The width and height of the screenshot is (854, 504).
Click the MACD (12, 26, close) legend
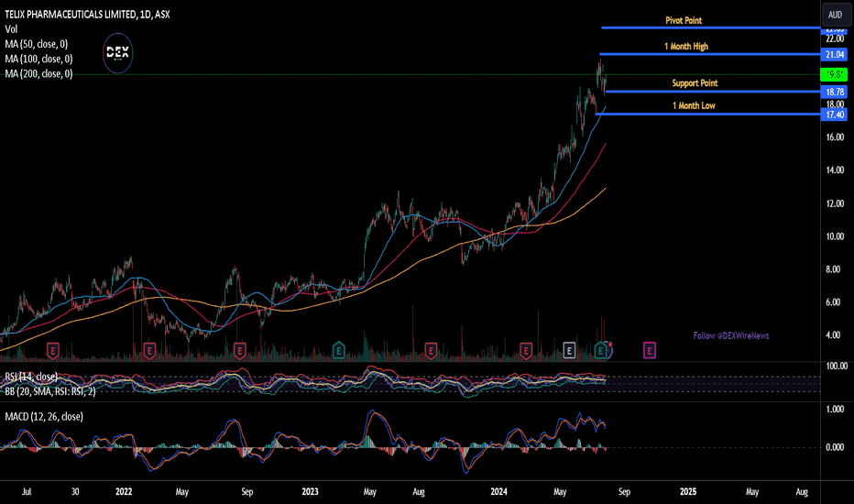44,417
